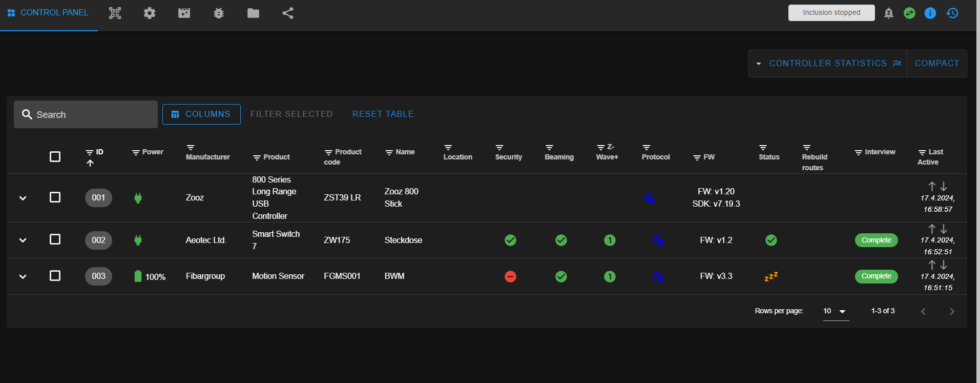Screen dimensions: 980x383
Task: Click Reset Table
Action: point(383,114)
